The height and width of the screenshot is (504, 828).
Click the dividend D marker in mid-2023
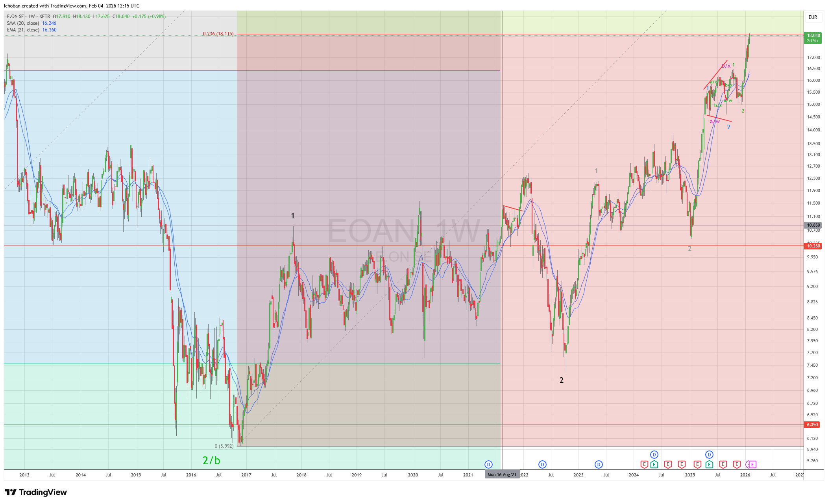tap(599, 464)
